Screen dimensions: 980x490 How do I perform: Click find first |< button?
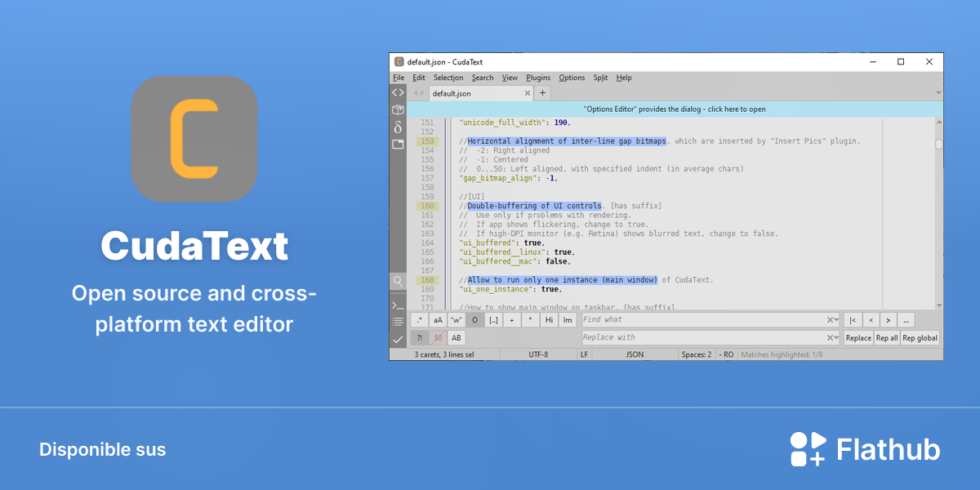[x=853, y=320]
